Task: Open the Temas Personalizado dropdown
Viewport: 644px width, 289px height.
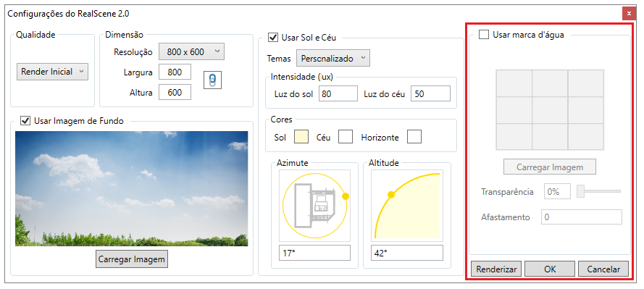Action: coord(333,58)
